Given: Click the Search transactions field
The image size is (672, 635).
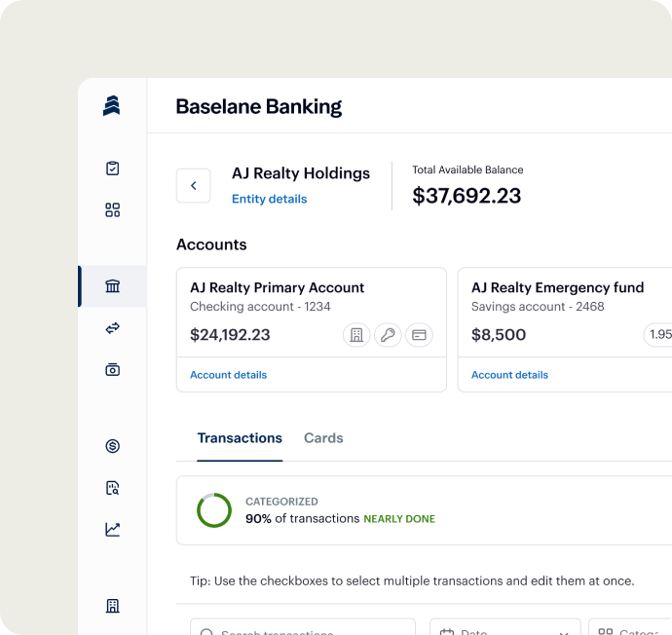Looking at the screenshot, I should (x=303, y=627).
